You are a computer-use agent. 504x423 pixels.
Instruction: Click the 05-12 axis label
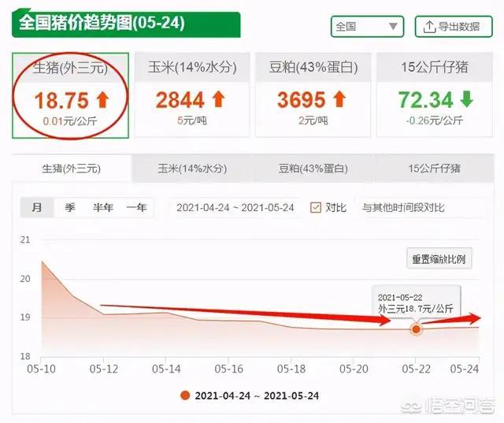tap(103, 369)
